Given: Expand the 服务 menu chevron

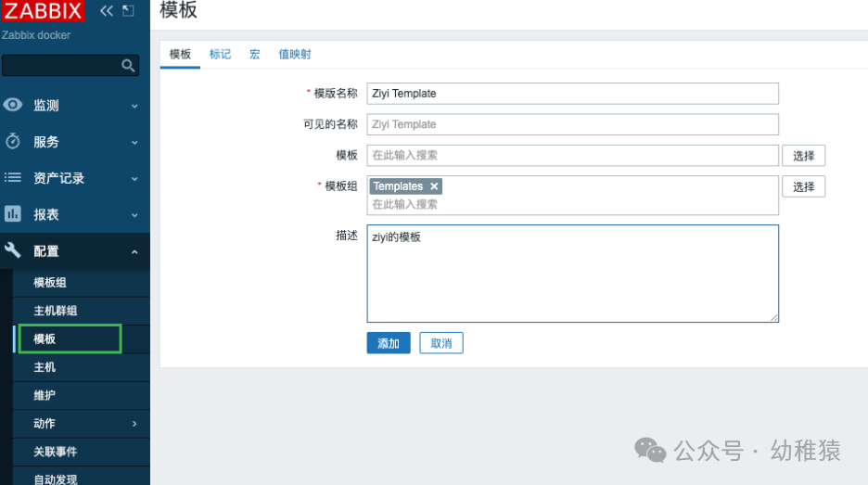Looking at the screenshot, I should [134, 142].
